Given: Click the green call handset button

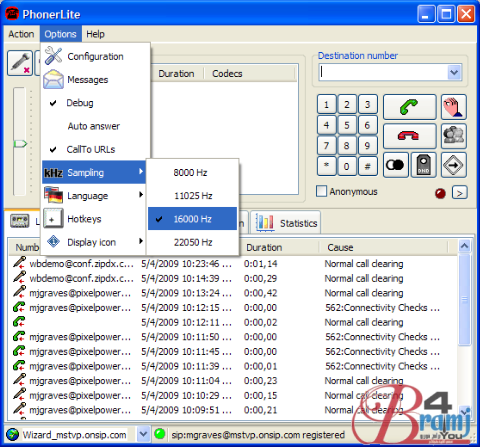Looking at the screenshot, I should coord(409,107).
